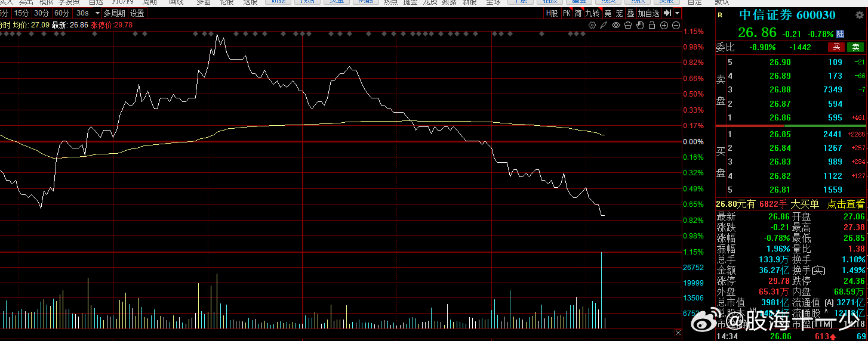Open chart settings gear icon
Screen dimensions: 868x341
(x=592, y=25)
